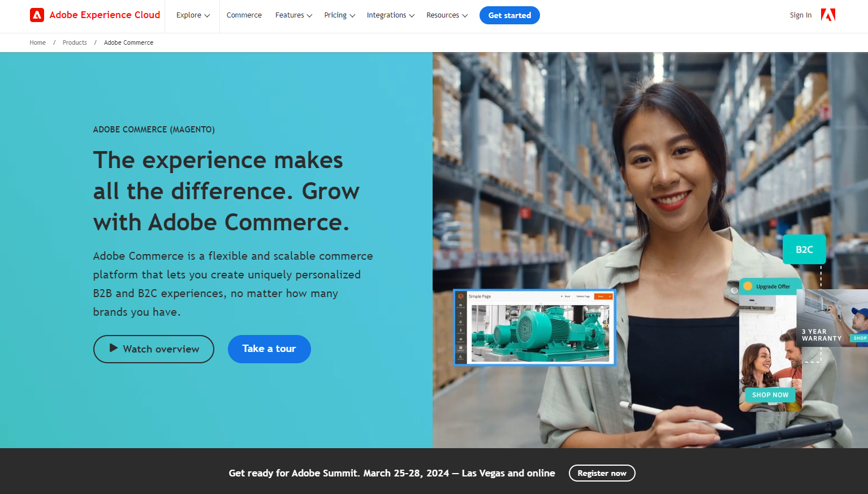Click the 3 Year Warranty image tile
The height and width of the screenshot is (494, 868).
832,318
